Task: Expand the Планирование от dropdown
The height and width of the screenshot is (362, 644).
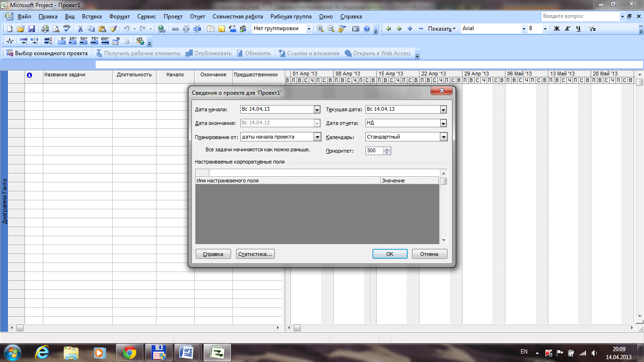Action: [317, 137]
